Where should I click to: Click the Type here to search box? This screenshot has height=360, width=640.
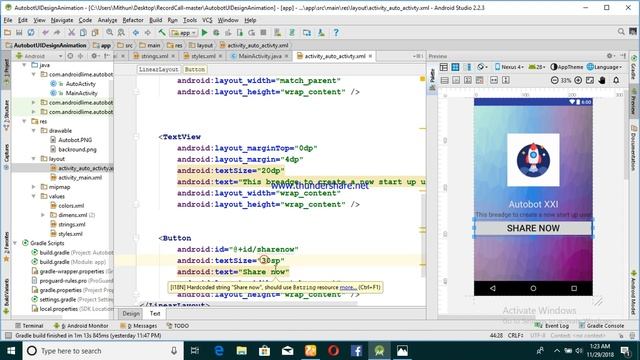pos(102,351)
